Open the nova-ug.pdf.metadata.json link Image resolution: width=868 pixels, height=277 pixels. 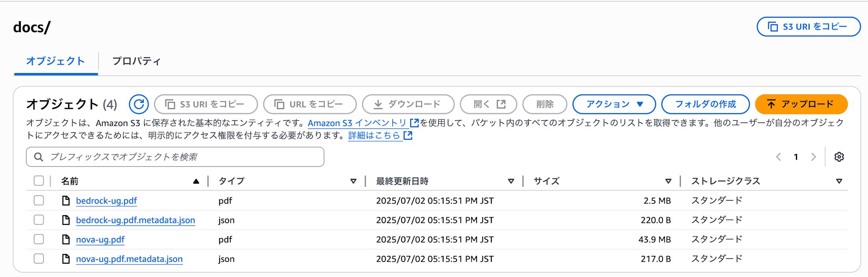[129, 259]
